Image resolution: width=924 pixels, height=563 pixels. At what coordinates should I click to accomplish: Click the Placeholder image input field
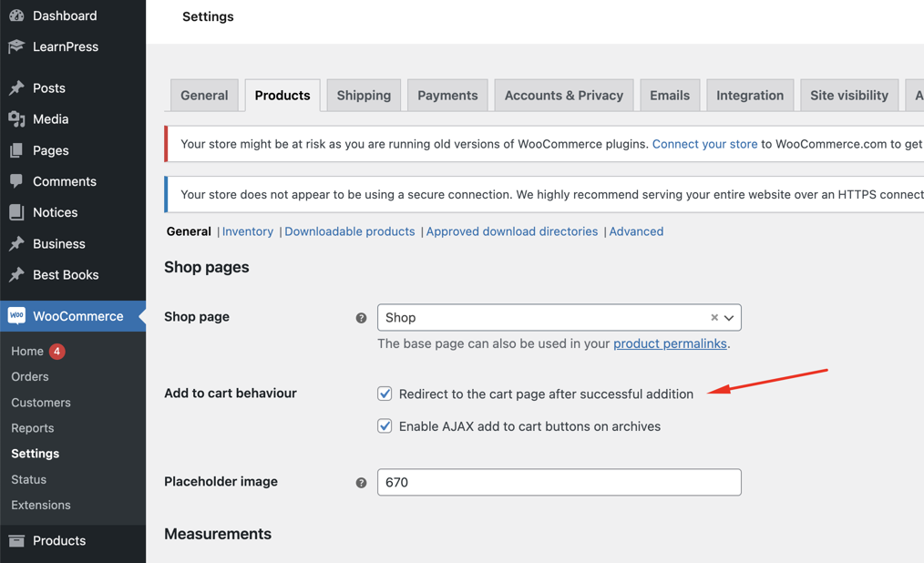(560, 482)
